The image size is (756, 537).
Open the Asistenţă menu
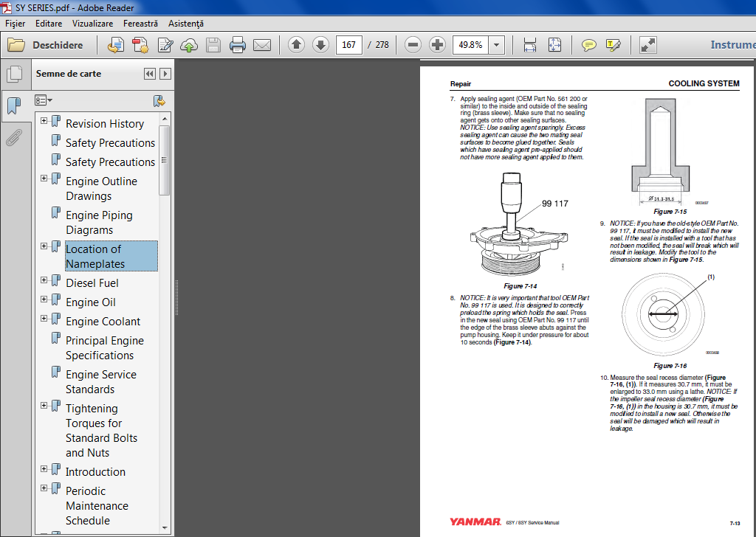[185, 23]
